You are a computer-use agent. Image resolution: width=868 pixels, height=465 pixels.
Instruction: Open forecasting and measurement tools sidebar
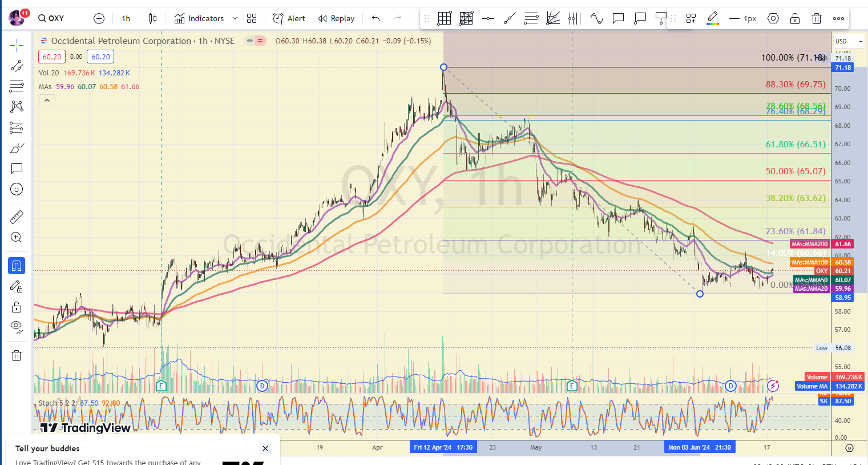pos(17,127)
